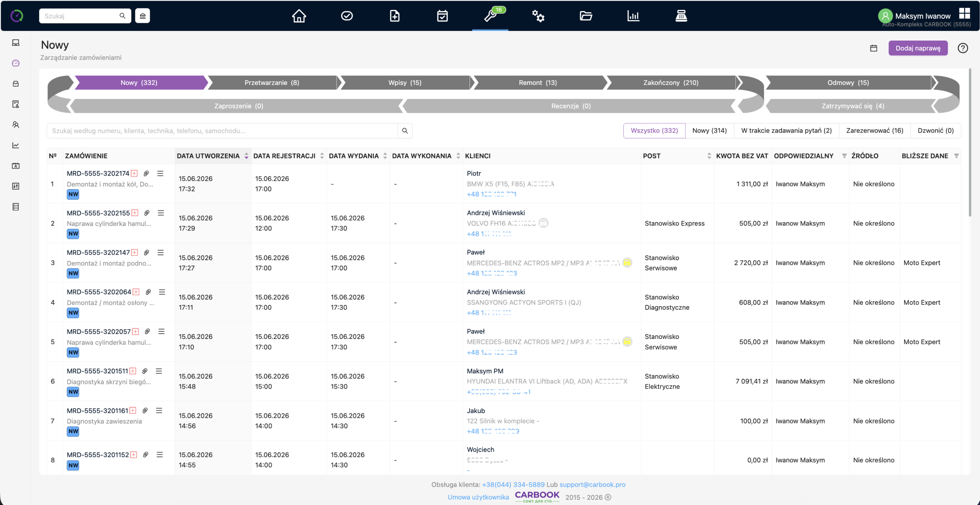Image resolution: width=980 pixels, height=505 pixels.
Task: Open the calendar view icon beside Dodaj naprawę
Action: (x=874, y=48)
